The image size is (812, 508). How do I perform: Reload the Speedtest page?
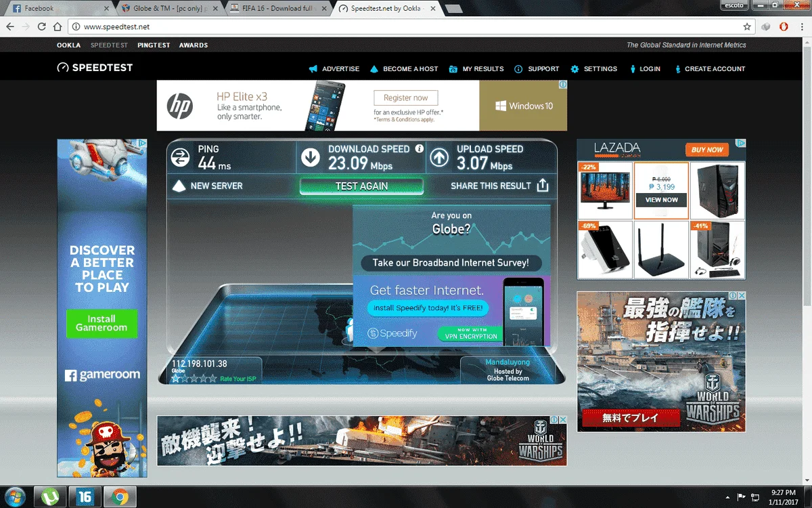click(x=42, y=26)
